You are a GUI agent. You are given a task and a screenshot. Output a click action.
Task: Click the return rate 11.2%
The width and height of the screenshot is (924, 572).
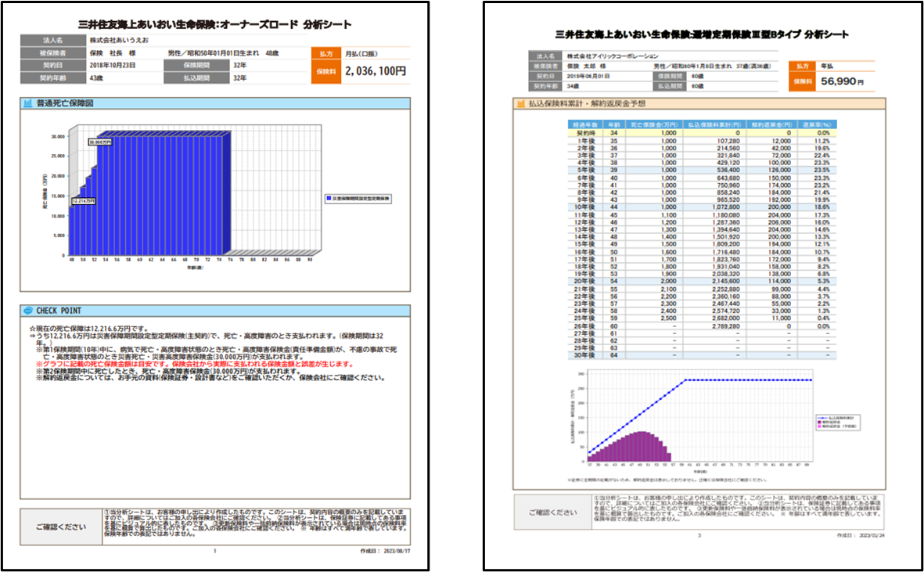(822, 141)
